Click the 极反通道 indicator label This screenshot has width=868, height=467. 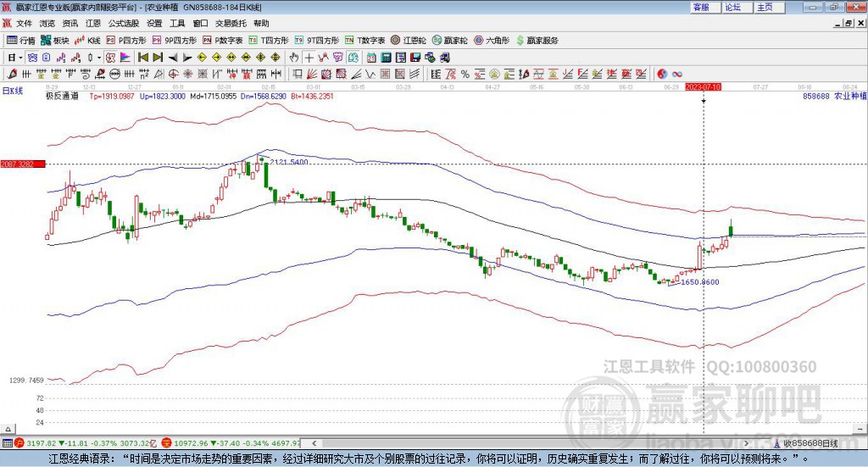tap(62, 96)
